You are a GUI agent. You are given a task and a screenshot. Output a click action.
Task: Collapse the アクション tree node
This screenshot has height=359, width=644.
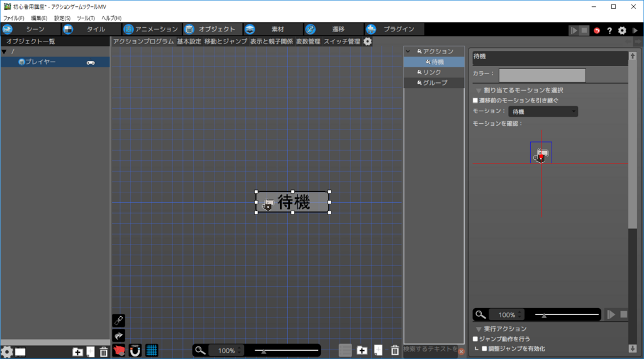pos(408,52)
